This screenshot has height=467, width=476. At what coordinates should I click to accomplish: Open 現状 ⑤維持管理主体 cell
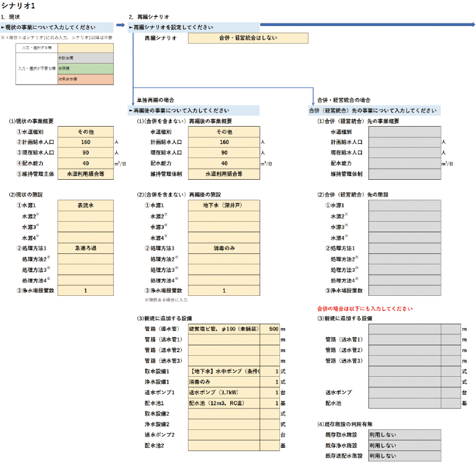pyautogui.click(x=85, y=174)
